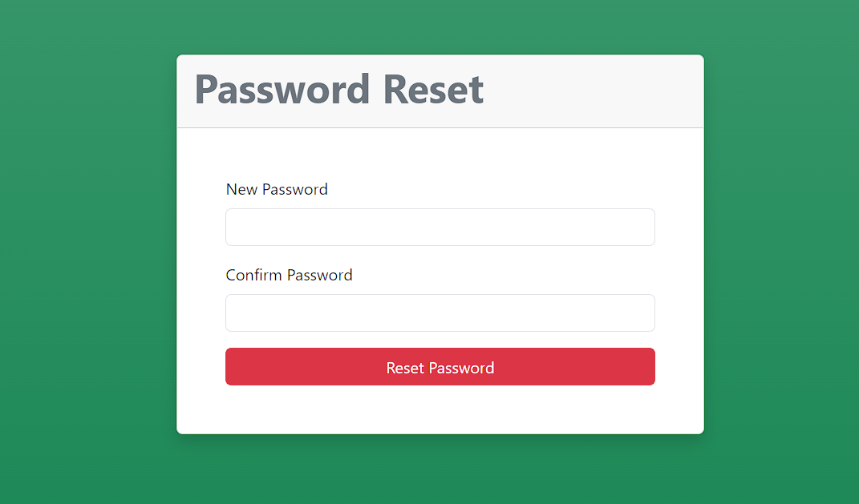859x504 pixels.
Task: Click the empty Confirm Password entry area
Action: click(440, 312)
